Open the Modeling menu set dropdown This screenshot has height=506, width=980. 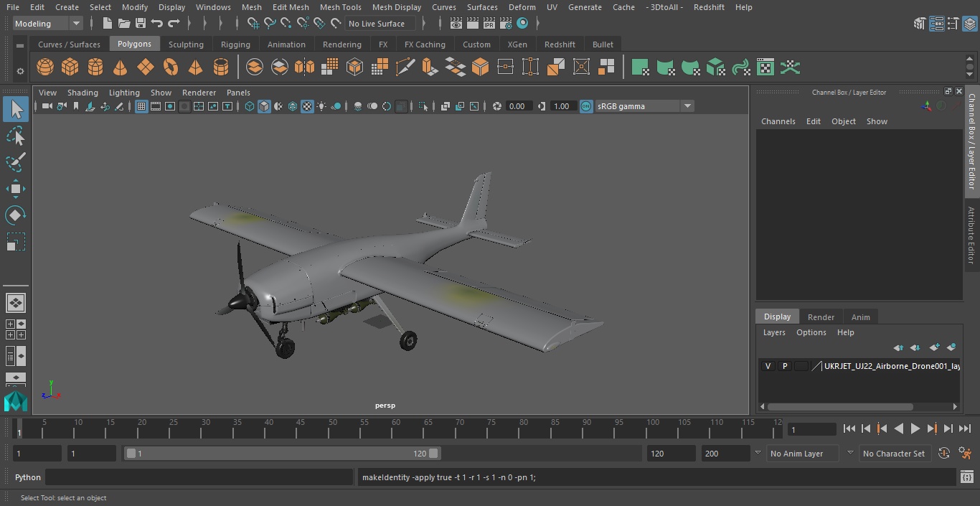pos(48,24)
